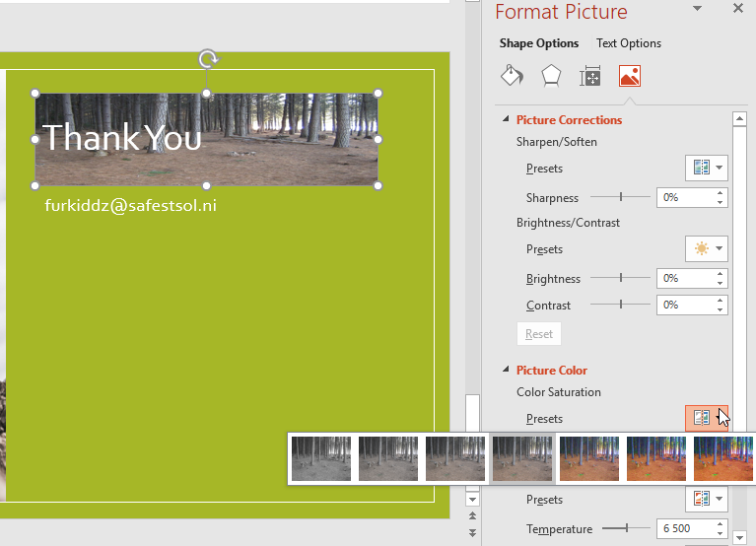Select the sixth saturation preset thumbnail

coord(656,458)
